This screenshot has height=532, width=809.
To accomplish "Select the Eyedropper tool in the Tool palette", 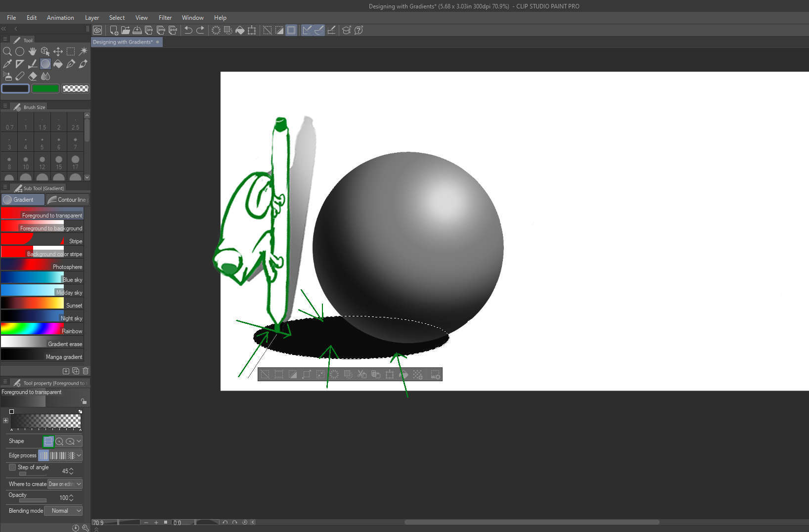I will [7, 64].
